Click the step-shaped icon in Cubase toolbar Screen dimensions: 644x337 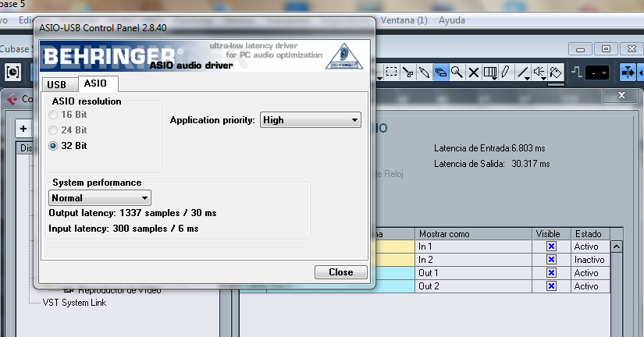click(577, 73)
